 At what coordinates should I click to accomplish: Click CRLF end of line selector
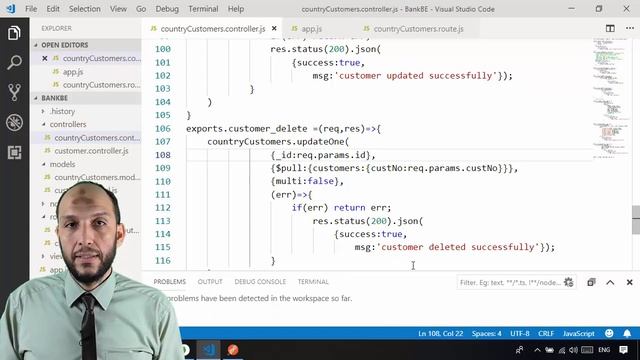click(546, 333)
